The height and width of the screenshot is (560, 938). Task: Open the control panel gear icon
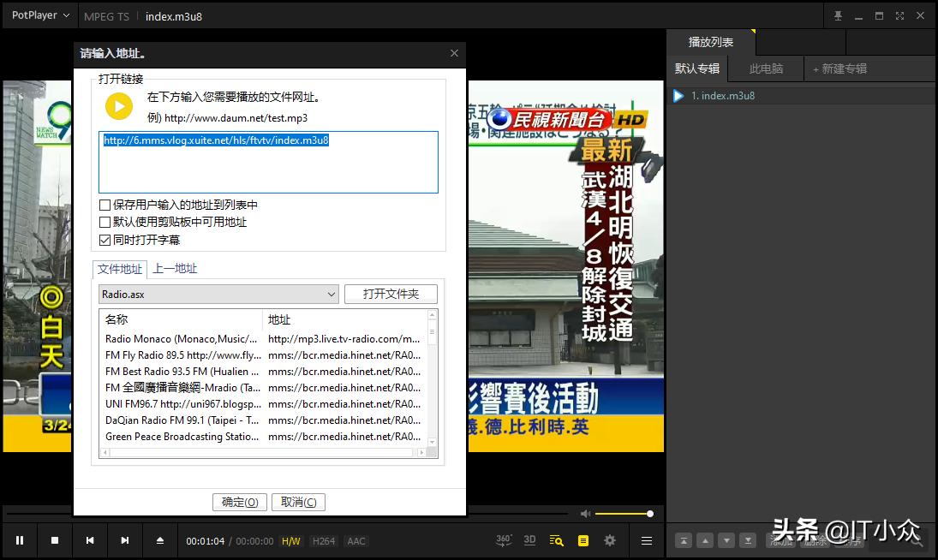point(610,540)
